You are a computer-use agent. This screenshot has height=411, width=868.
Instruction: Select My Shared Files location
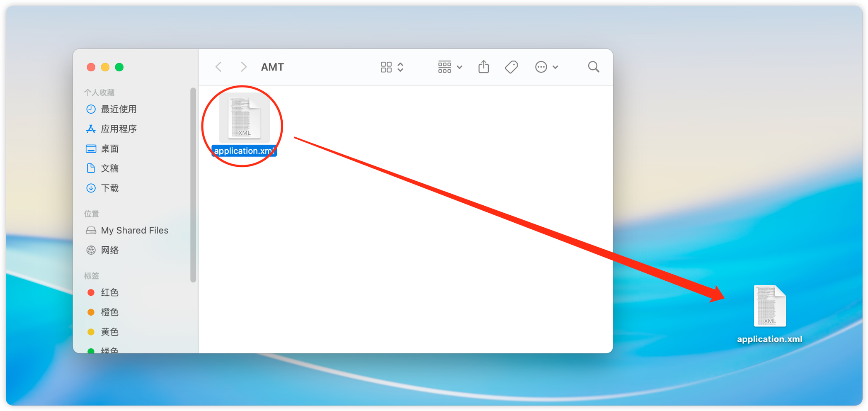134,231
